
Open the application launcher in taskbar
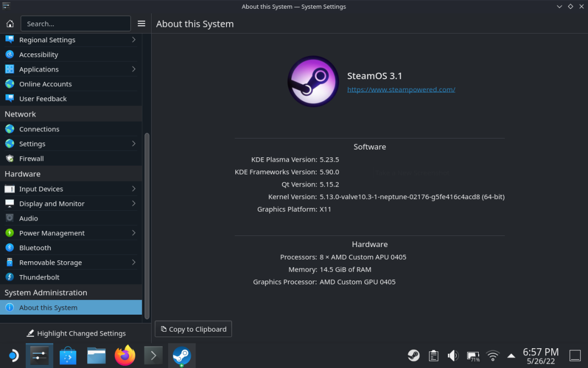(x=13, y=355)
